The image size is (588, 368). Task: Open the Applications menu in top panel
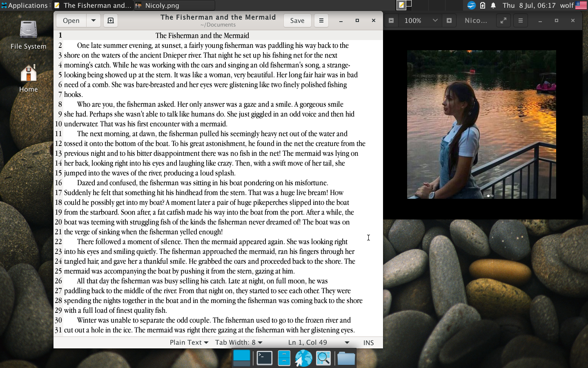coord(24,5)
